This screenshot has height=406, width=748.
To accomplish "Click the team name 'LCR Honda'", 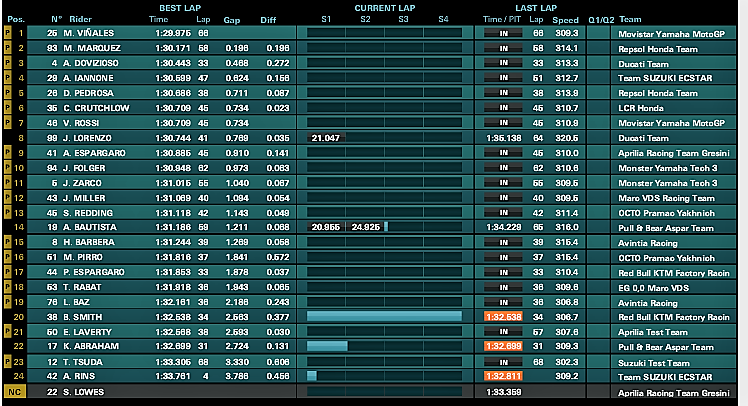I will (641, 108).
